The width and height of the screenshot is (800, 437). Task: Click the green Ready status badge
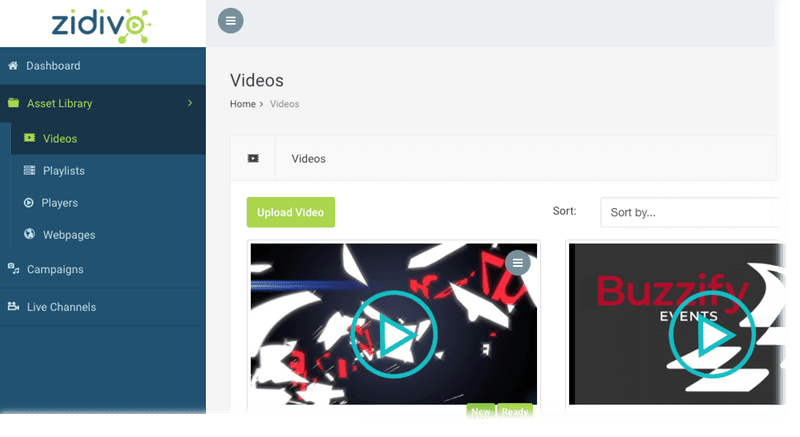click(516, 411)
